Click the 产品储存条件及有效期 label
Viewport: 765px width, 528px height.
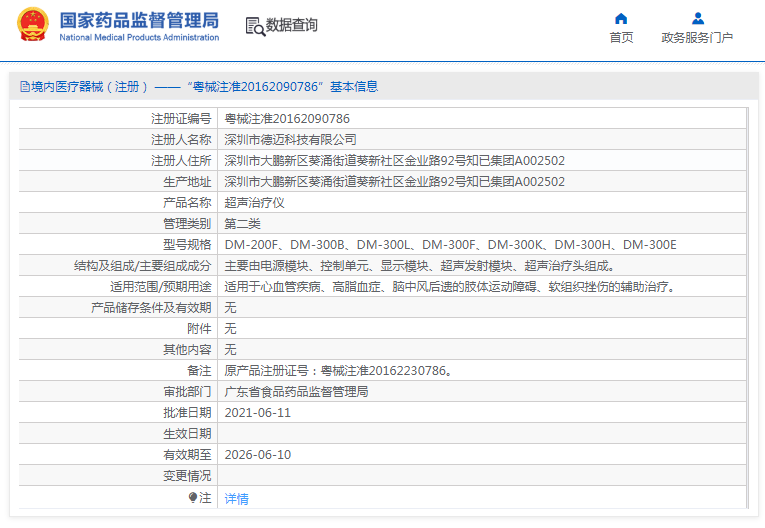(x=151, y=307)
